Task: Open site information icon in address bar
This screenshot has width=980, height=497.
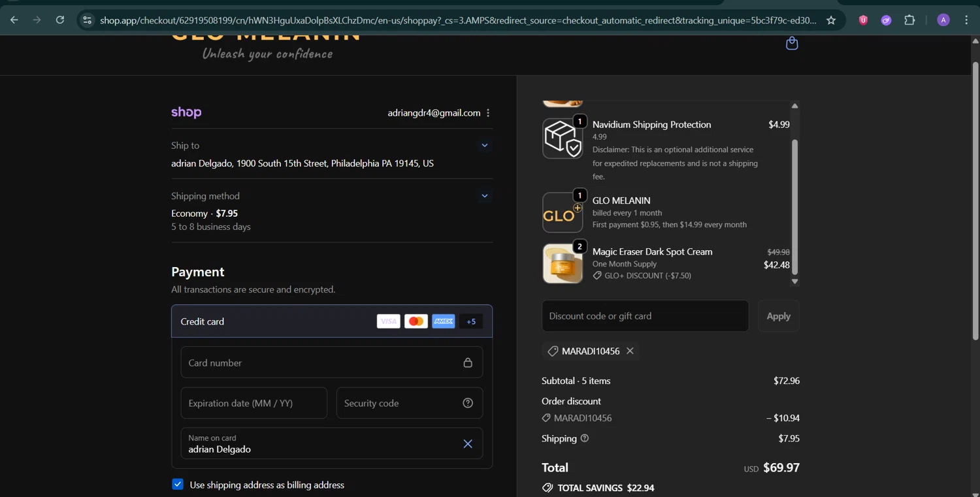Action: (88, 20)
